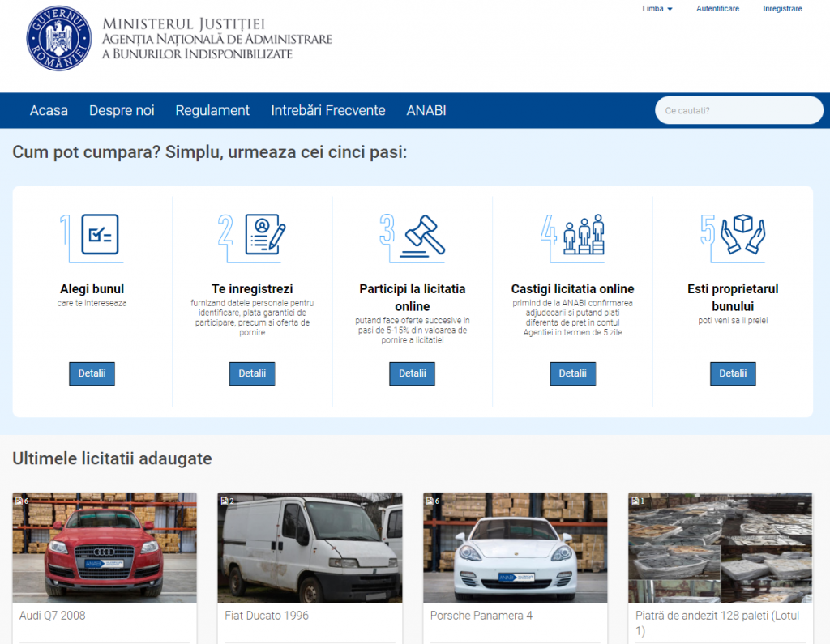This screenshot has width=830, height=644.
Task: Click the 'Fiat Ducato 1996' listing title
Action: [267, 616]
